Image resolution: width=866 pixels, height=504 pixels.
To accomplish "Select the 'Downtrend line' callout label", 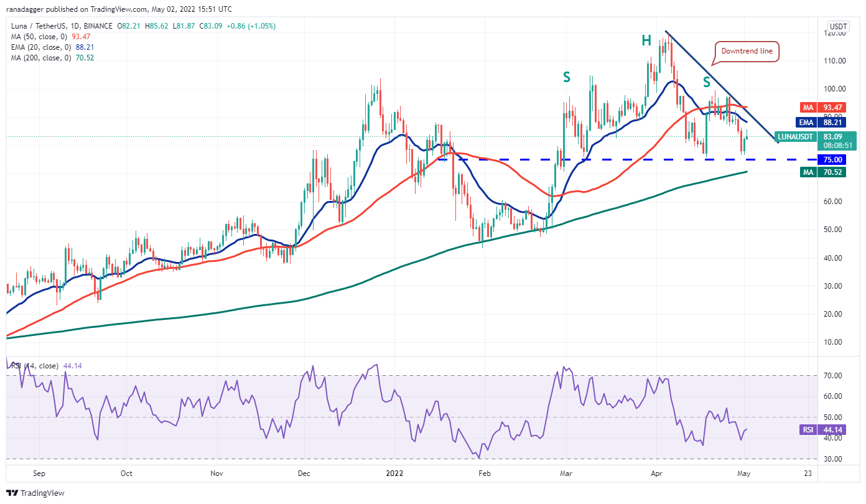I will coord(747,51).
